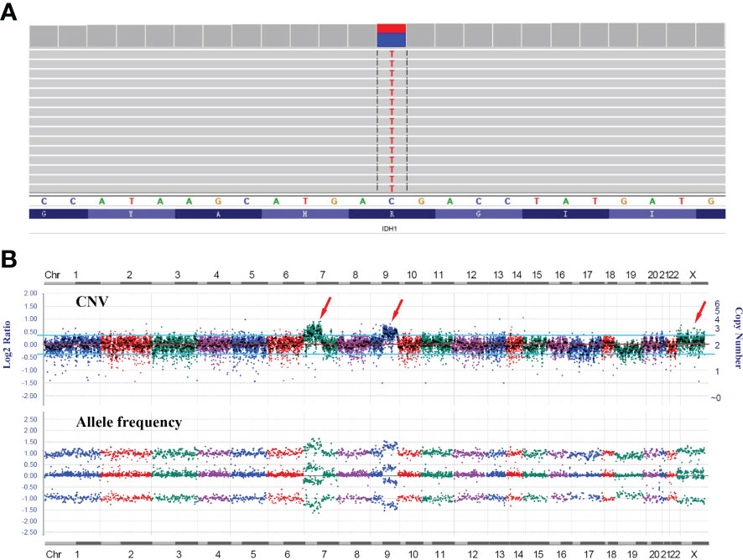Click the Allele frequency plot title
743x560 pixels.
click(129, 422)
